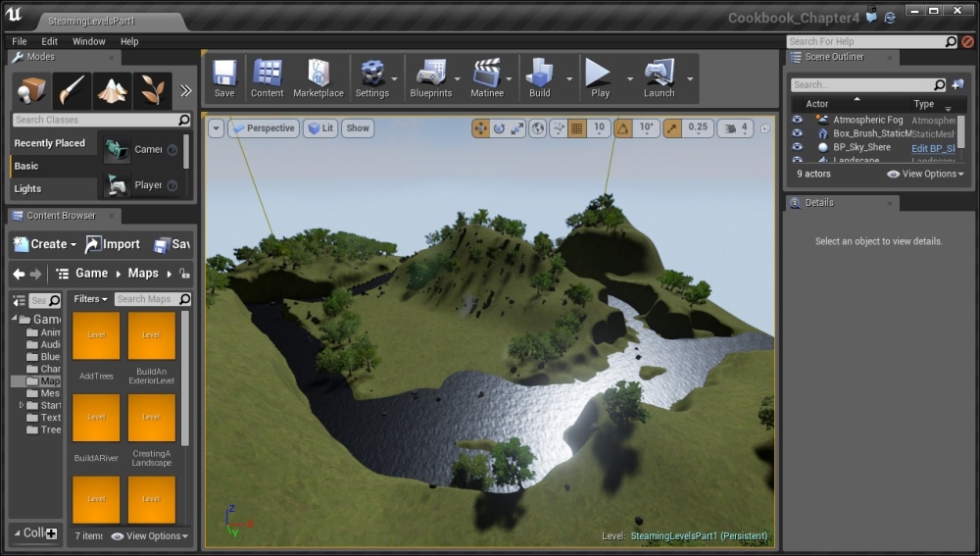Open the Launch options dropdown arrow
This screenshot has height=556, width=980.
click(x=690, y=78)
